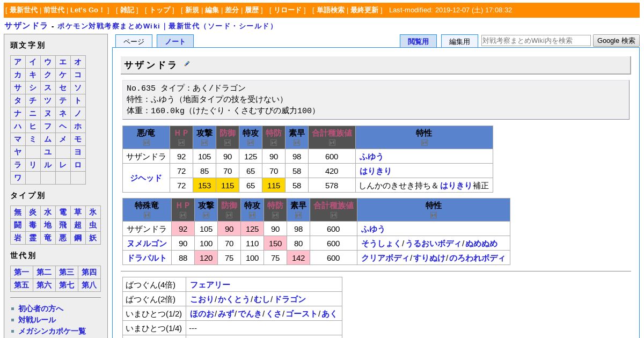This screenshot has width=644, height=338.
Task: Open 雑記 from the top bar
Action: (x=128, y=10)
